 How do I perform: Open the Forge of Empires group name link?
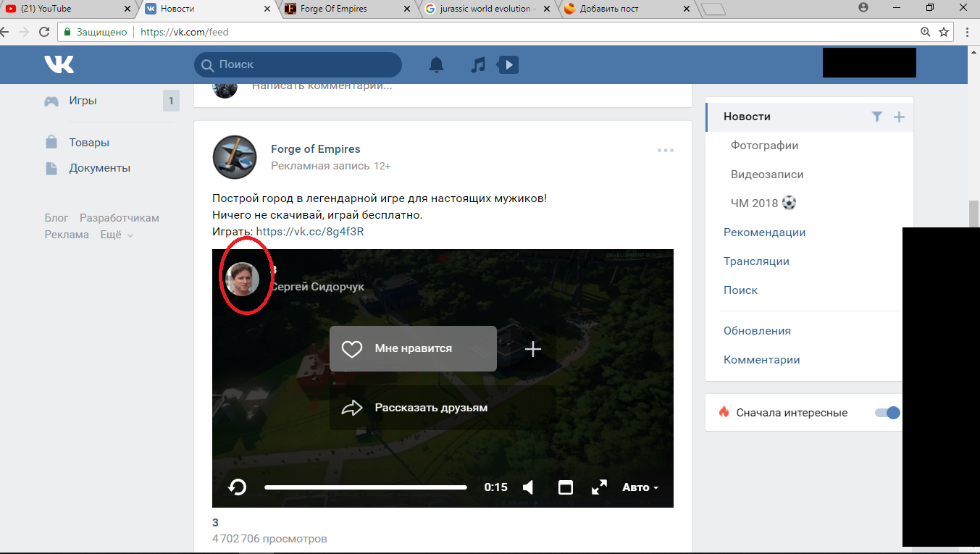pos(316,149)
